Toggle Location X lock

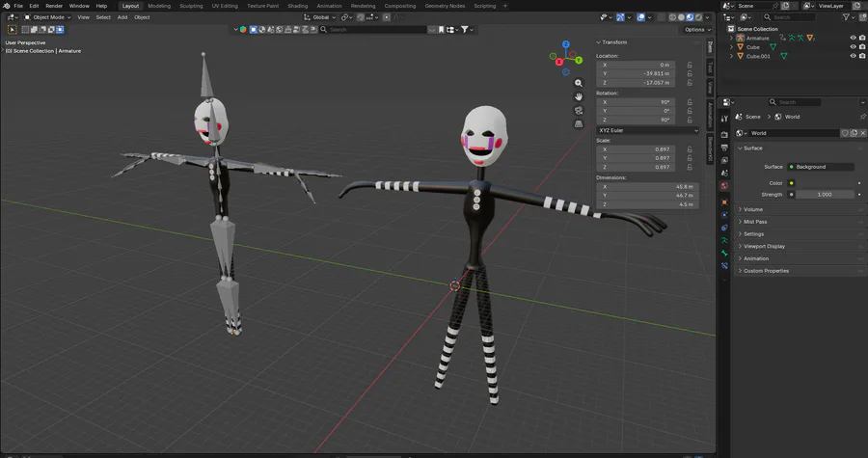pos(690,65)
